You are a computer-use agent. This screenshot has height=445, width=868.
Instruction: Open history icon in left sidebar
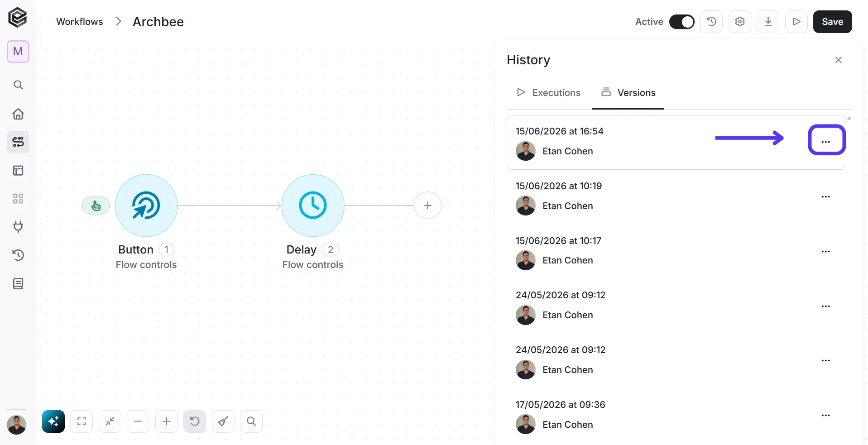point(18,255)
